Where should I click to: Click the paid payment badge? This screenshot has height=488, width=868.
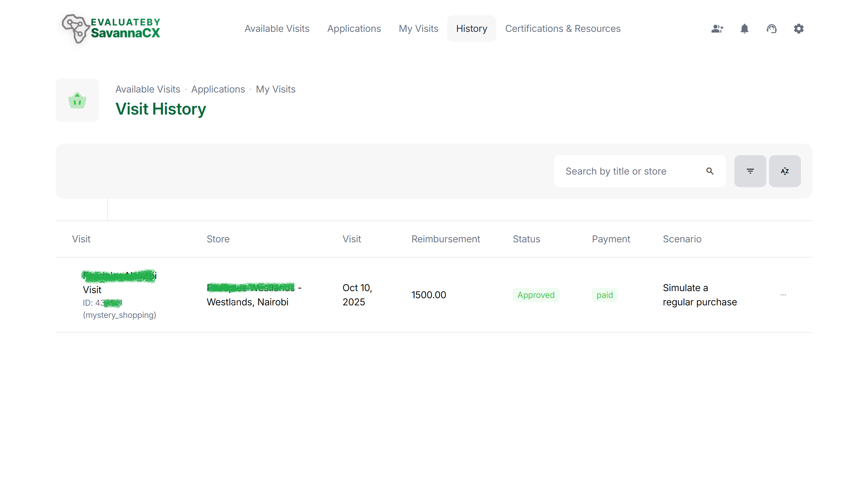pos(605,295)
